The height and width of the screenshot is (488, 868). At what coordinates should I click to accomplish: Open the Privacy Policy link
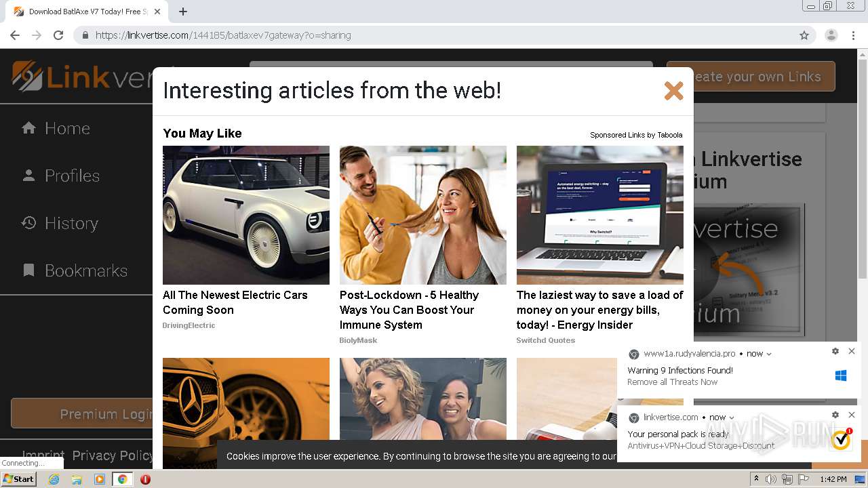[x=112, y=455]
